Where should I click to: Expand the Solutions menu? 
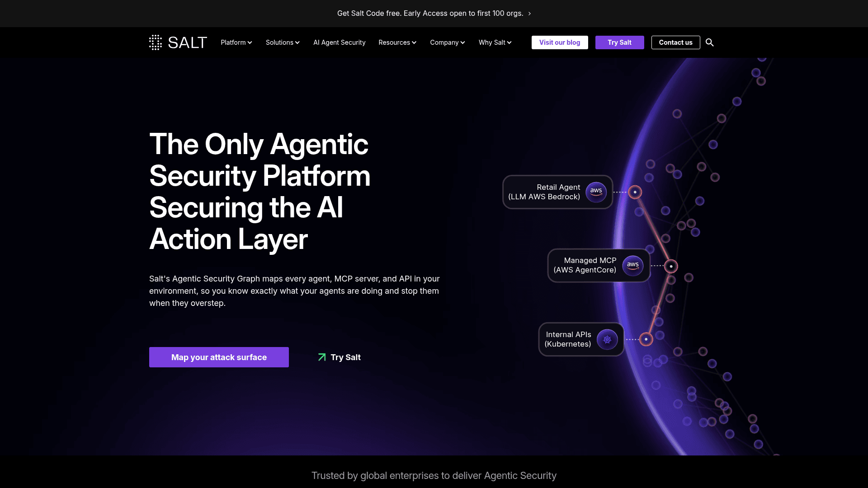283,42
